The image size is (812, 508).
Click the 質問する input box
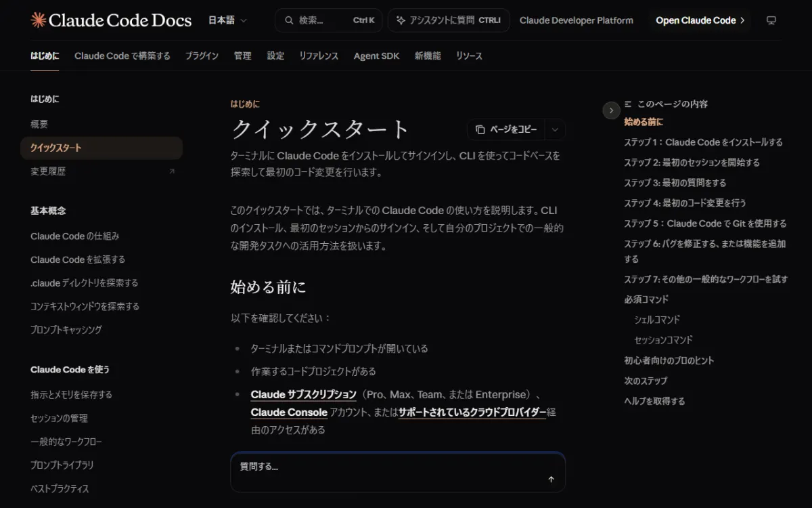tap(398, 472)
